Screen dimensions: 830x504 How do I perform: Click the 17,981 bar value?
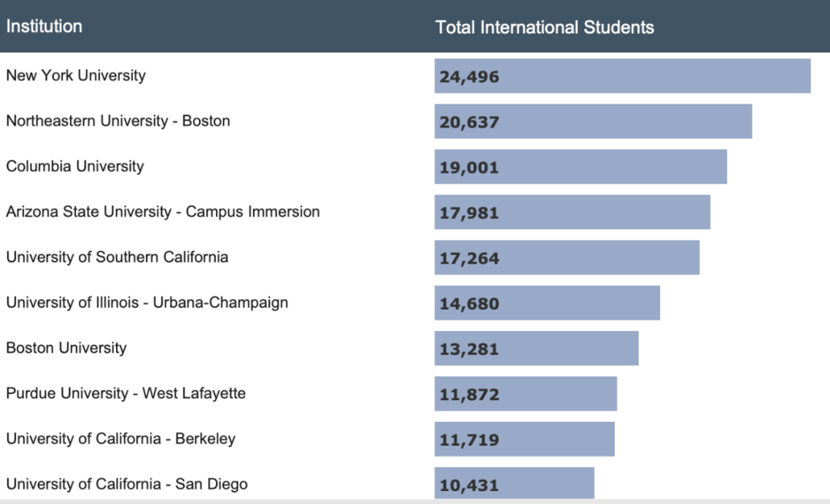469,214
